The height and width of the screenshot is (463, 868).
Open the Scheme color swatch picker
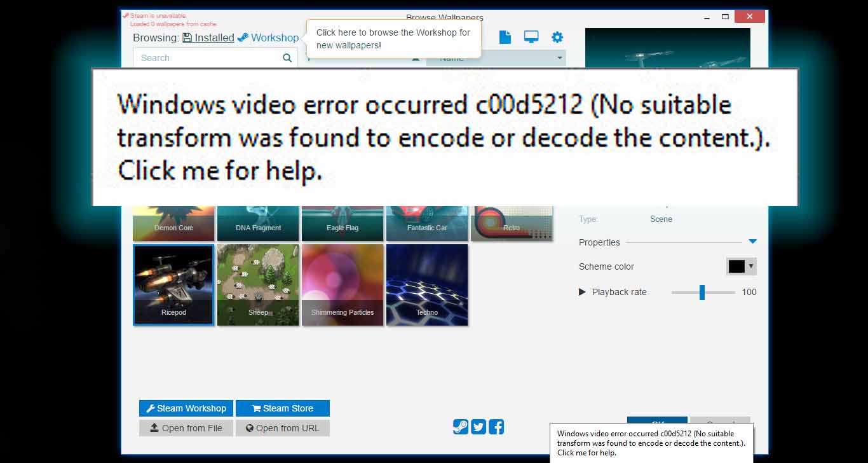pos(741,266)
